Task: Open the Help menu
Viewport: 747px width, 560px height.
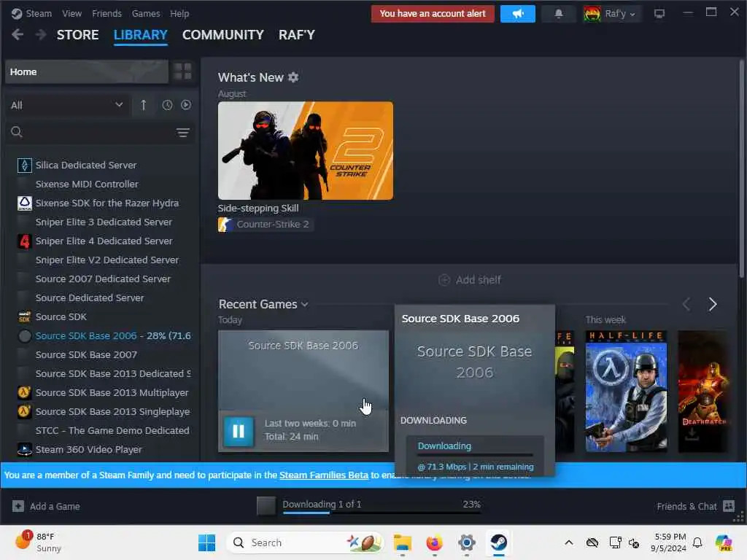Action: tap(179, 13)
